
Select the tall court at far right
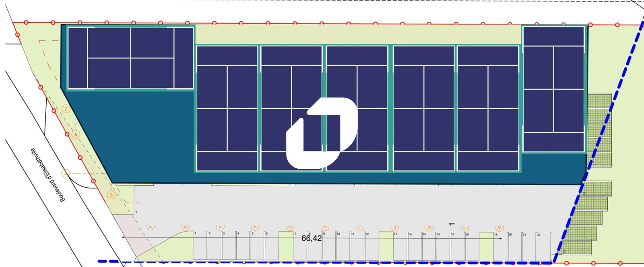point(553,89)
